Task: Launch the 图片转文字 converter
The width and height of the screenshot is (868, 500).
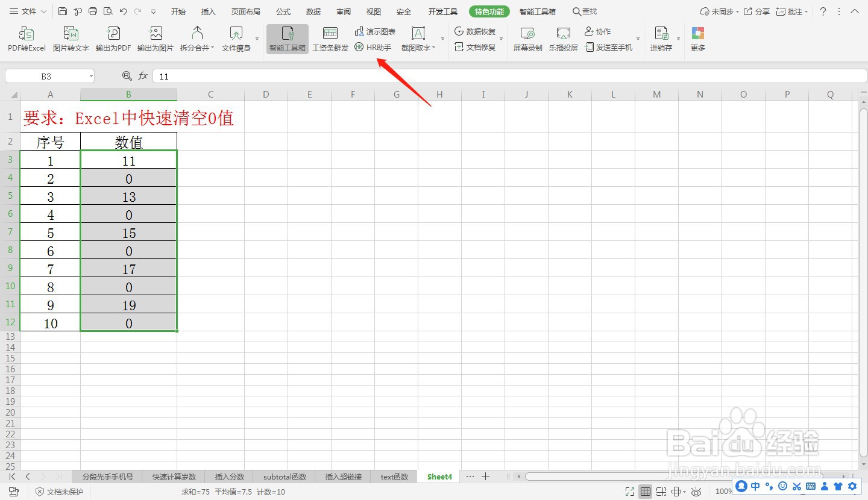Action: [71, 39]
